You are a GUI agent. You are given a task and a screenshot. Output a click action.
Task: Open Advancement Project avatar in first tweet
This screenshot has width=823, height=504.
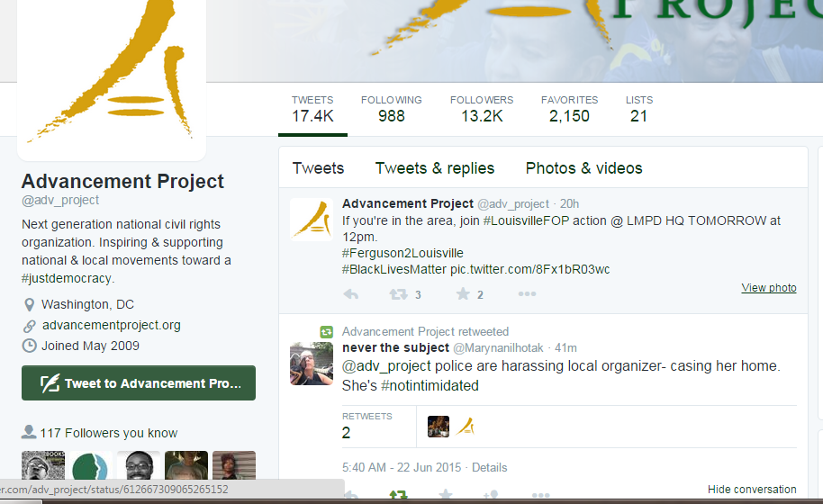click(312, 220)
